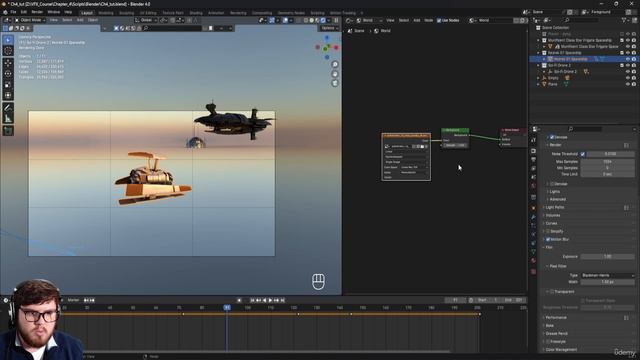Adjust the Max Samples field

pos(608,162)
